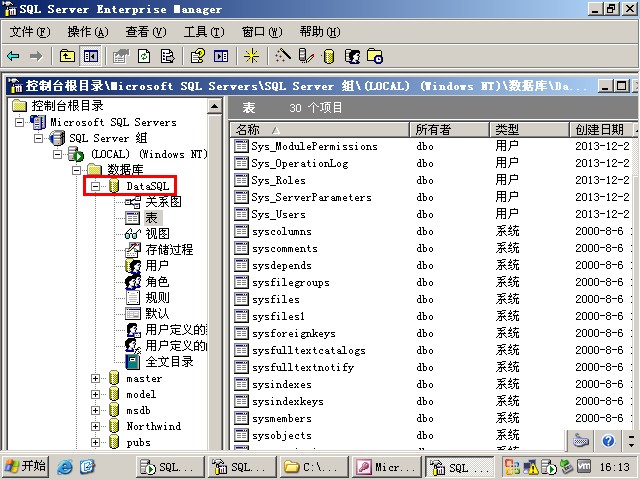The image size is (640, 480).
Task: Expand the master database node
Action: (96, 378)
